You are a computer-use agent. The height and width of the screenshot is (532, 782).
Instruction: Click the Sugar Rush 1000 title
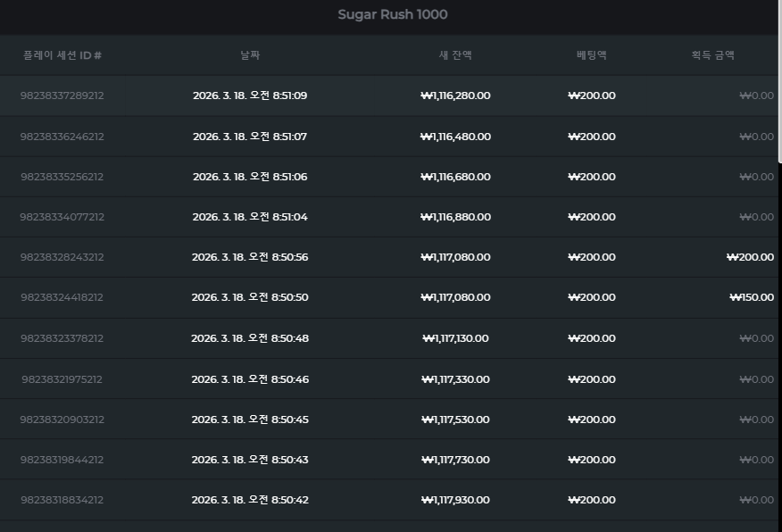coord(393,14)
